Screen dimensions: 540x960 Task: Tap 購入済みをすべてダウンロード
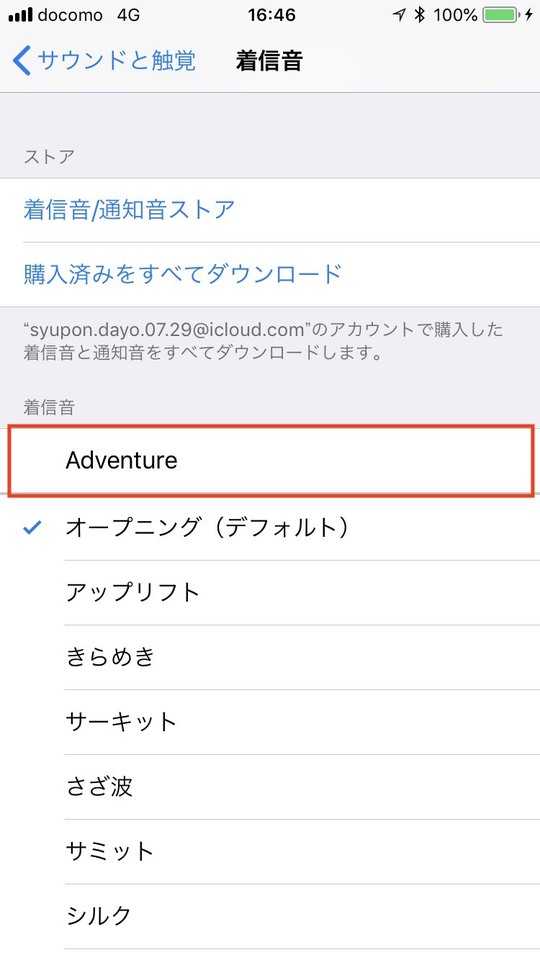270,274
